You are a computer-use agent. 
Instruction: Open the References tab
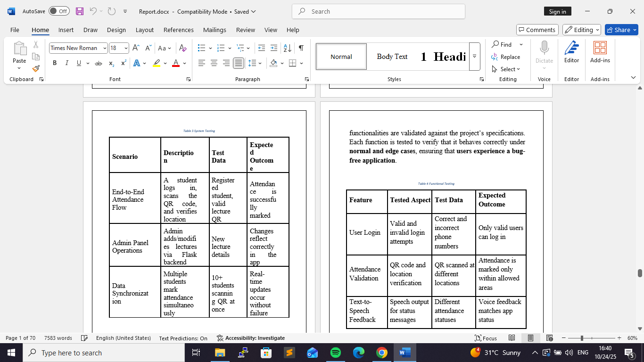tap(178, 30)
